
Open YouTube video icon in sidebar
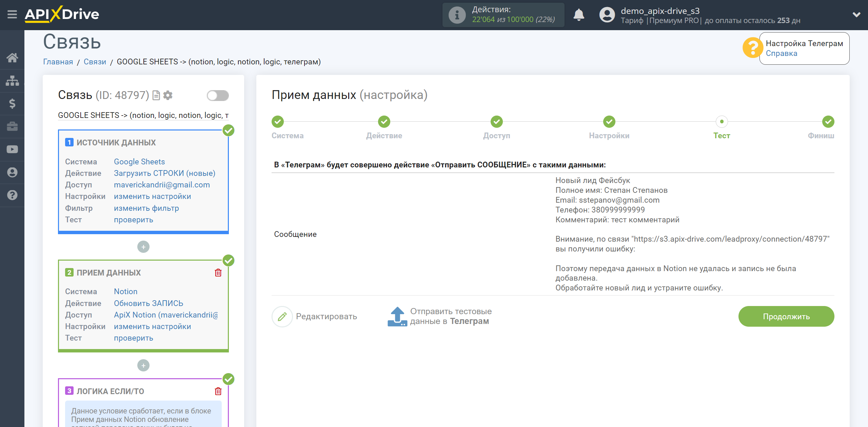12,149
